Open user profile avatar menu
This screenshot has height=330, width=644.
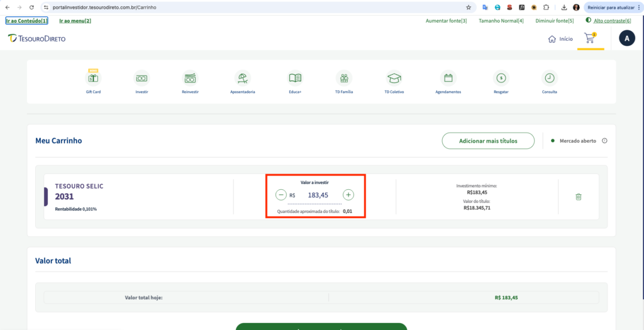[x=626, y=38]
